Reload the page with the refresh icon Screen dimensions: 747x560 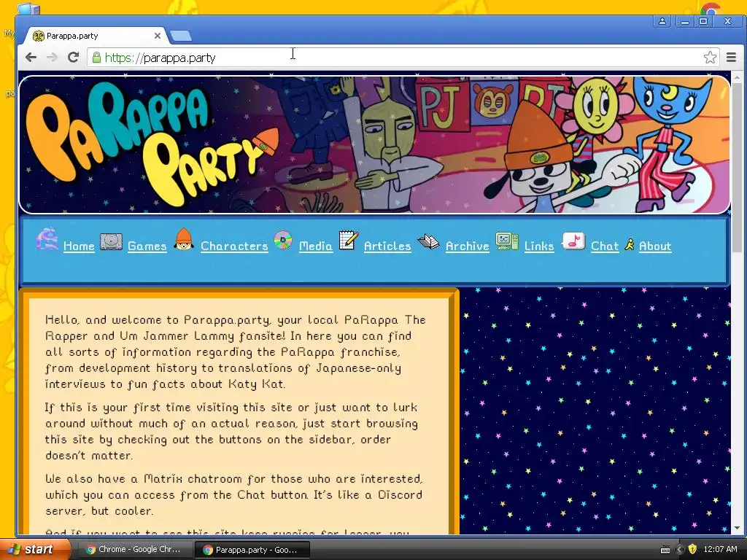pyautogui.click(x=73, y=58)
